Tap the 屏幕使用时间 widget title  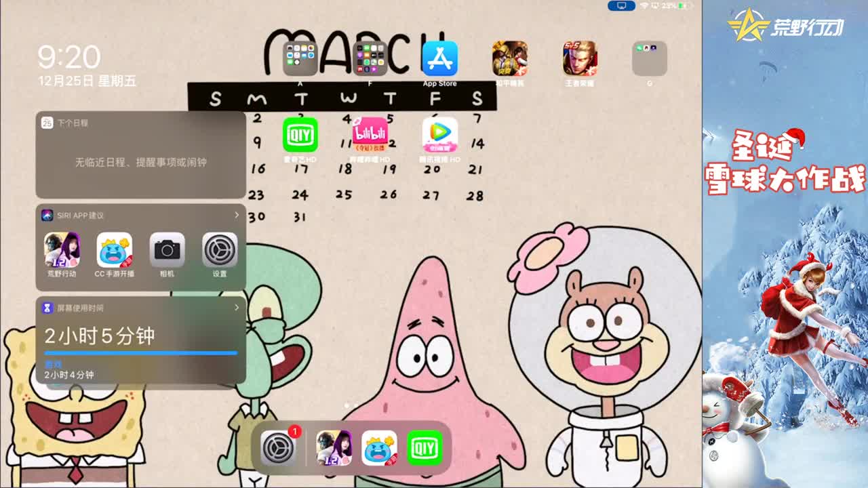tap(81, 308)
